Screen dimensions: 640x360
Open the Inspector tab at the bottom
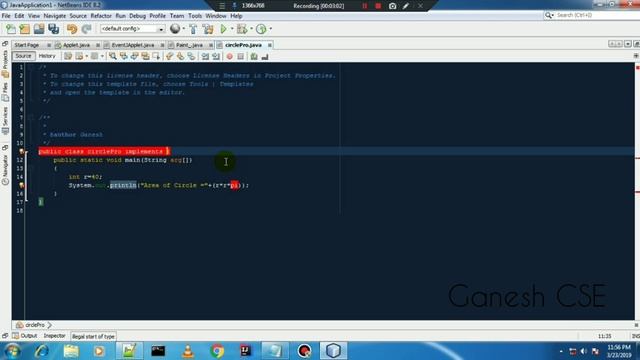point(54,336)
